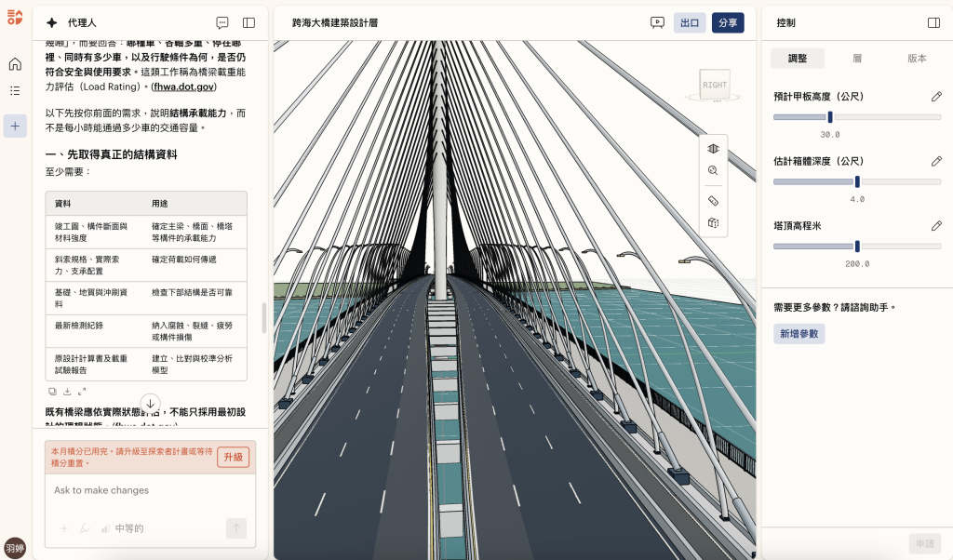
Task: Toggle the exploded box view icon
Action: [713, 223]
